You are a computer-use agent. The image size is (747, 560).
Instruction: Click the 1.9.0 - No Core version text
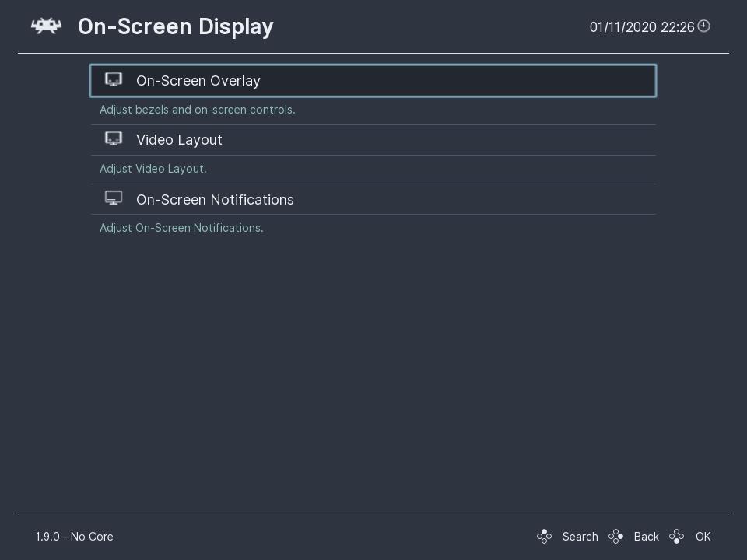pyautogui.click(x=75, y=537)
